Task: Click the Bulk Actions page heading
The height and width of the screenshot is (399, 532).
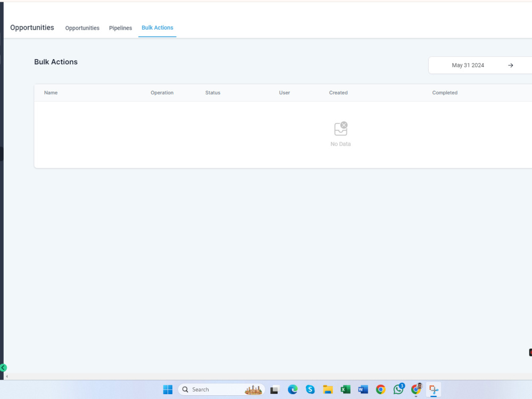Action: click(x=56, y=62)
